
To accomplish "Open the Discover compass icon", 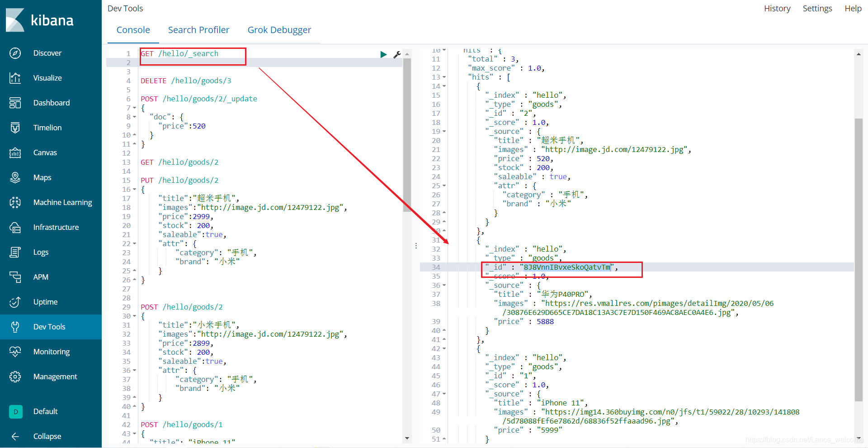I will coord(15,53).
